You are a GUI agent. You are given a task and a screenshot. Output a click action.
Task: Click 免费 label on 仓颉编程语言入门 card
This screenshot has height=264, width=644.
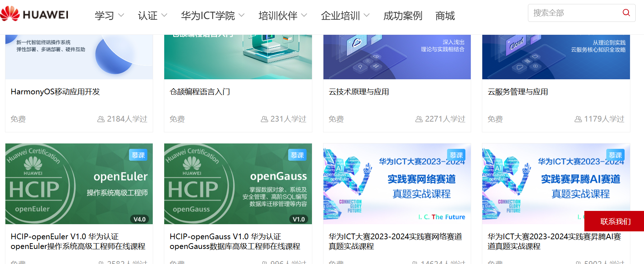pos(177,119)
